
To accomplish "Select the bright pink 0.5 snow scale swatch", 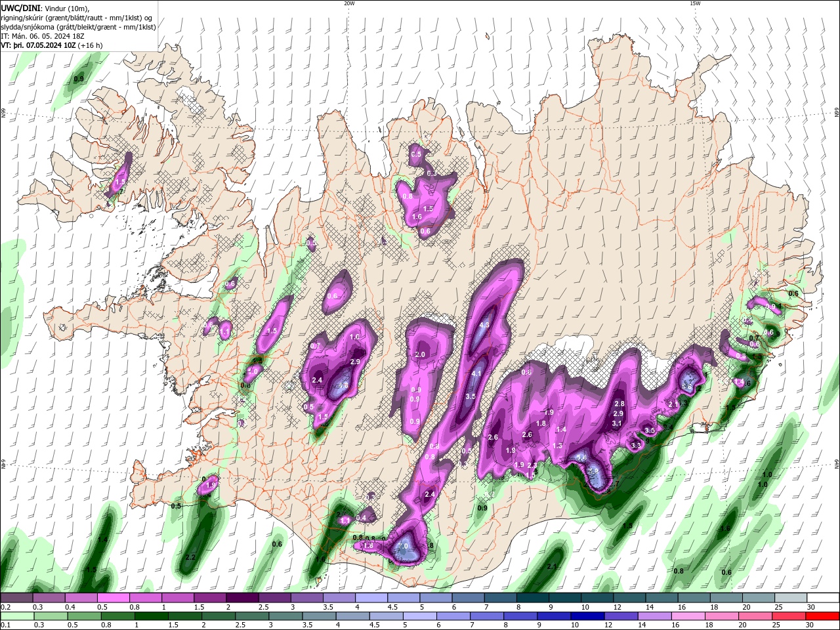I will pos(114,597).
